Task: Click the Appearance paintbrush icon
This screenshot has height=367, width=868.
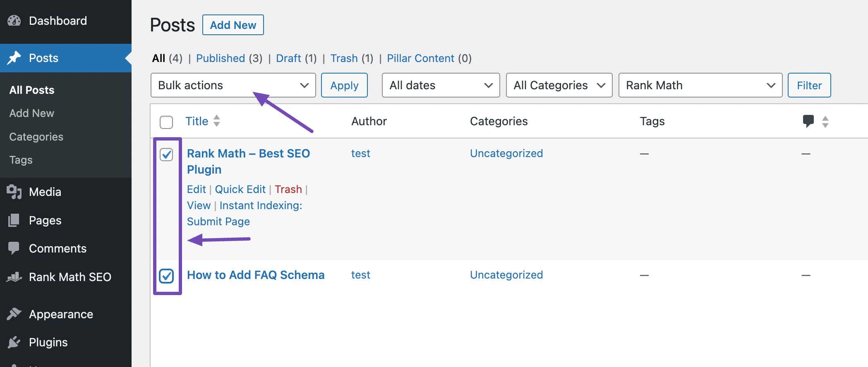Action: click(14, 314)
